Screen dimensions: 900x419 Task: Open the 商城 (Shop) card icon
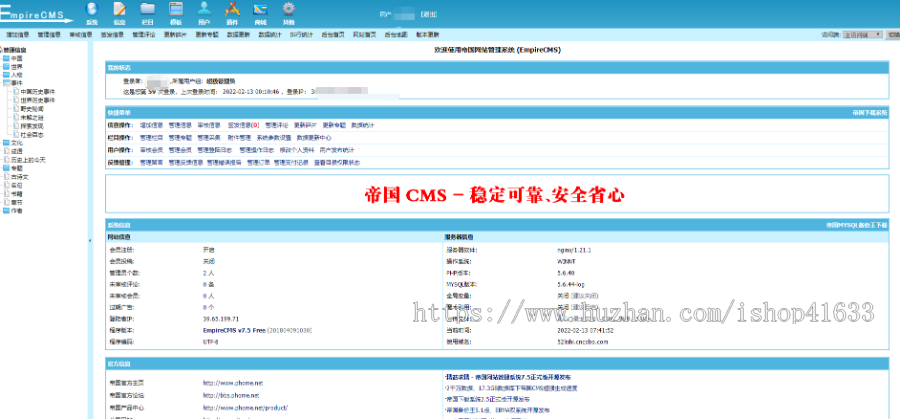pos(261,9)
